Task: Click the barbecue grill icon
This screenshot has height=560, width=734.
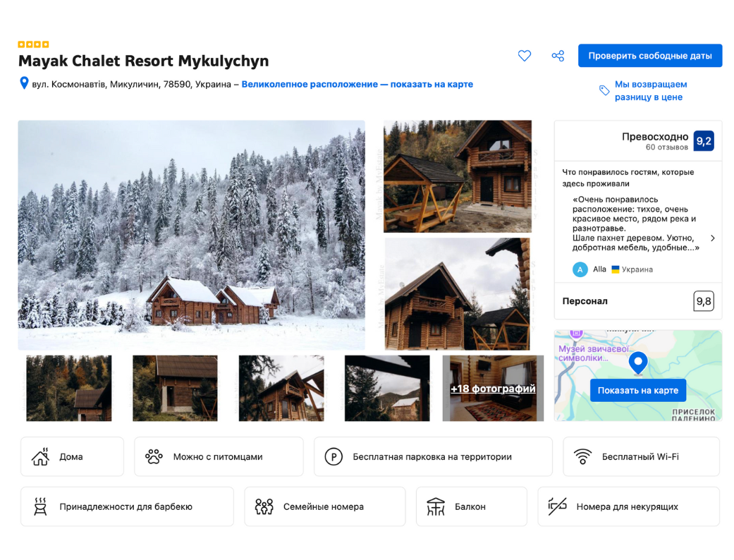Action: [40, 506]
